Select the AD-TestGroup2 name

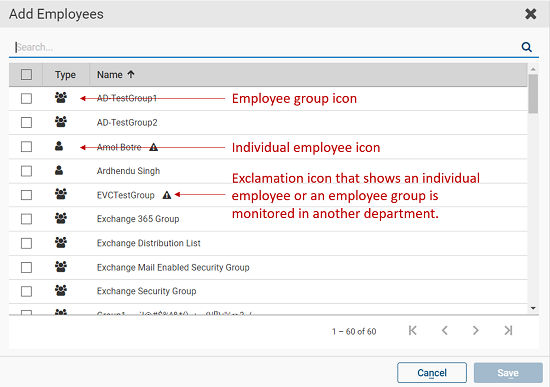pyautogui.click(x=127, y=123)
